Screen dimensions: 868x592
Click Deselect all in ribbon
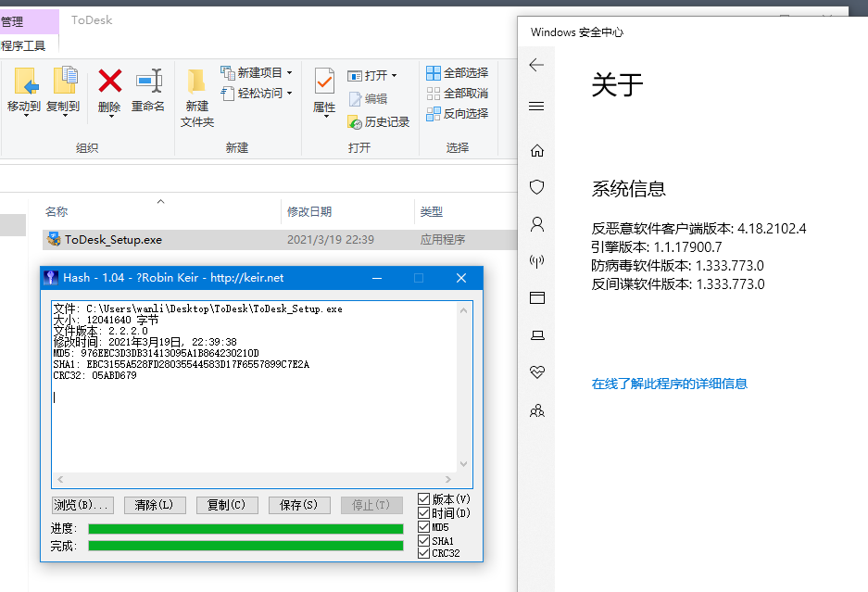(458, 93)
